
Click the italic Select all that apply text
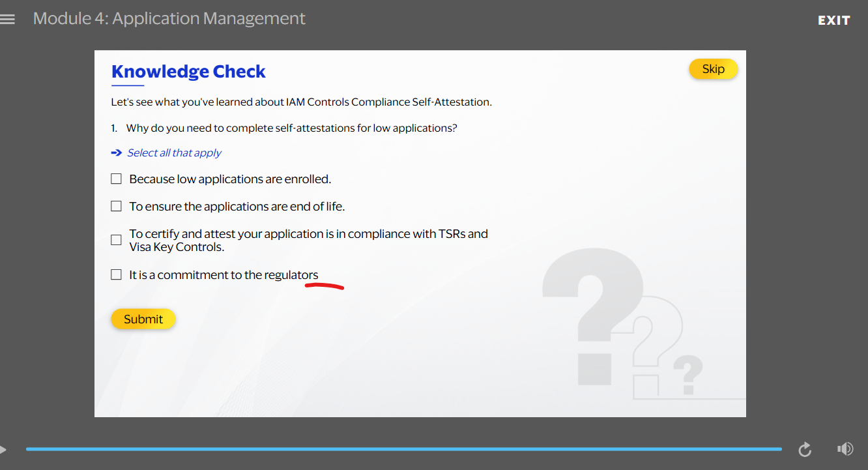coord(174,153)
